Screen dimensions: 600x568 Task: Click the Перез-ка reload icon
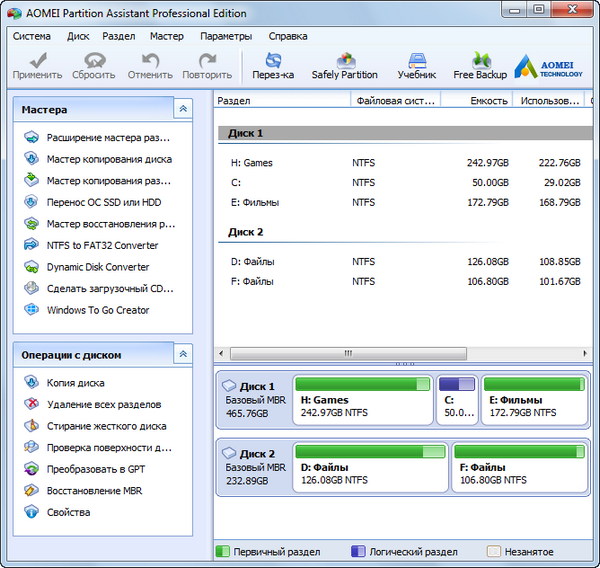273,65
